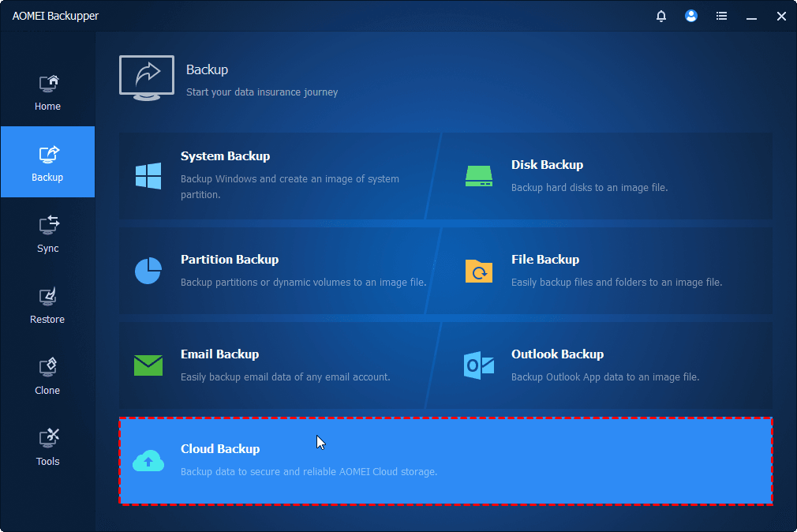Image resolution: width=797 pixels, height=532 pixels.
Task: Choose System Backup option
Action: 225,156
